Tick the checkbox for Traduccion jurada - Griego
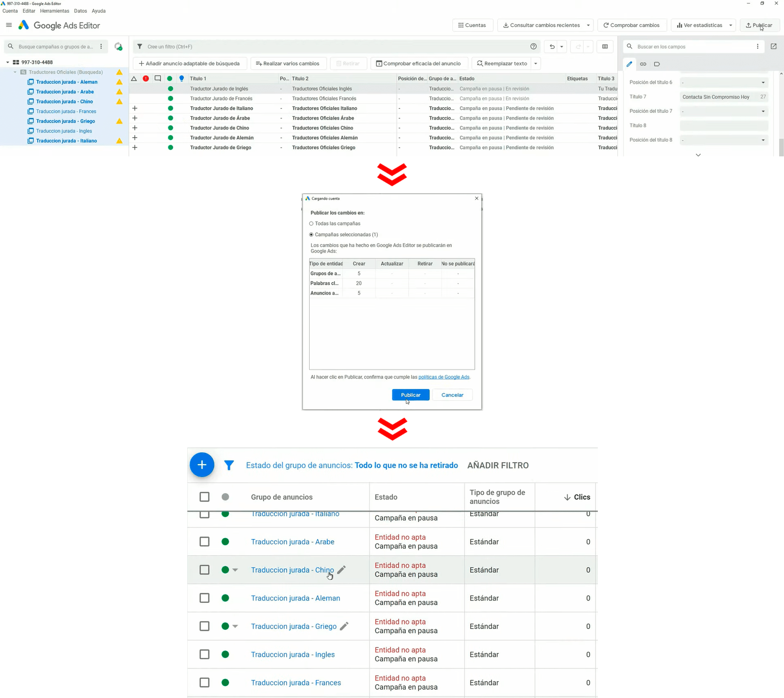This screenshot has width=784, height=698. (x=204, y=626)
